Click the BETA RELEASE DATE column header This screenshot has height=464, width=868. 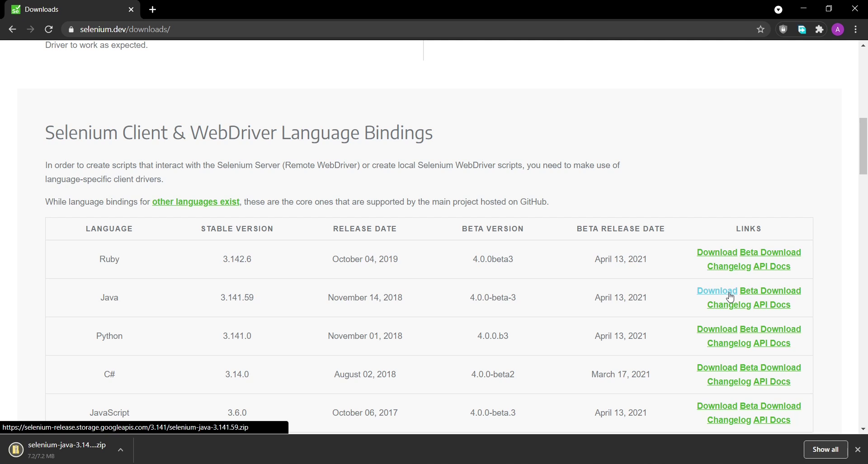[x=621, y=229]
